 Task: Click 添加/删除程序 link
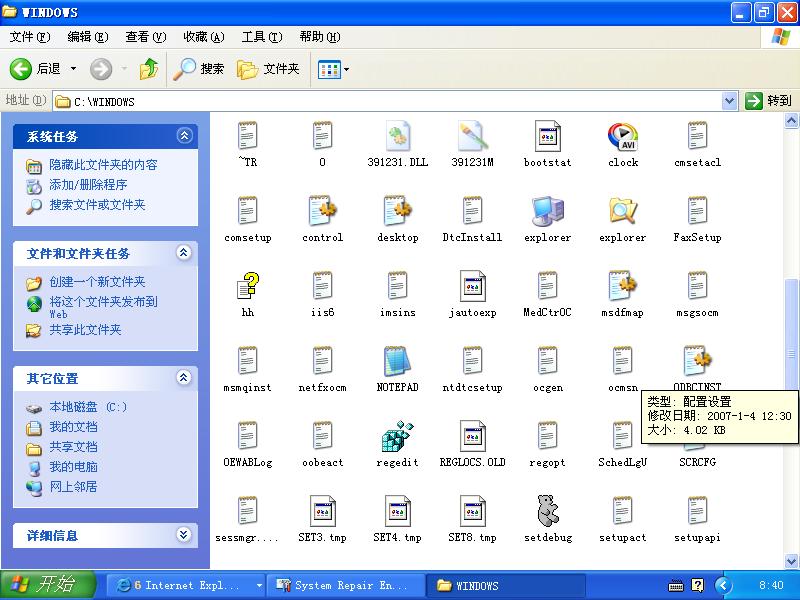[x=88, y=185]
